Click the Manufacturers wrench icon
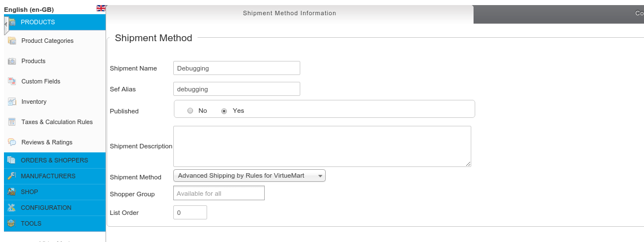This screenshot has width=644, height=242. pos(12,176)
